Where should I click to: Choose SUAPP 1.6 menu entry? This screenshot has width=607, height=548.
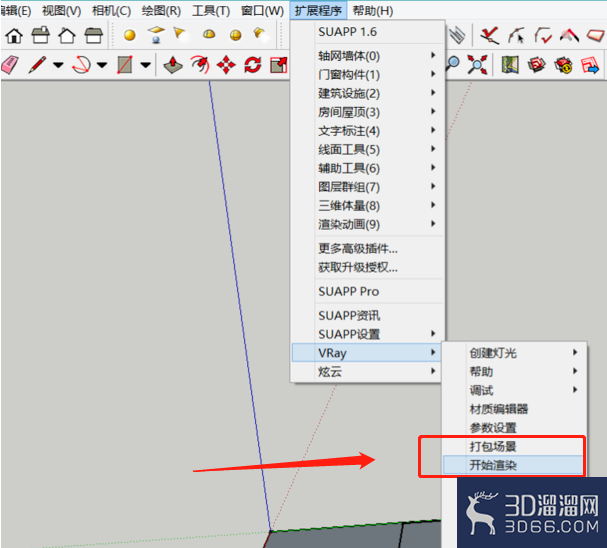coord(367,32)
